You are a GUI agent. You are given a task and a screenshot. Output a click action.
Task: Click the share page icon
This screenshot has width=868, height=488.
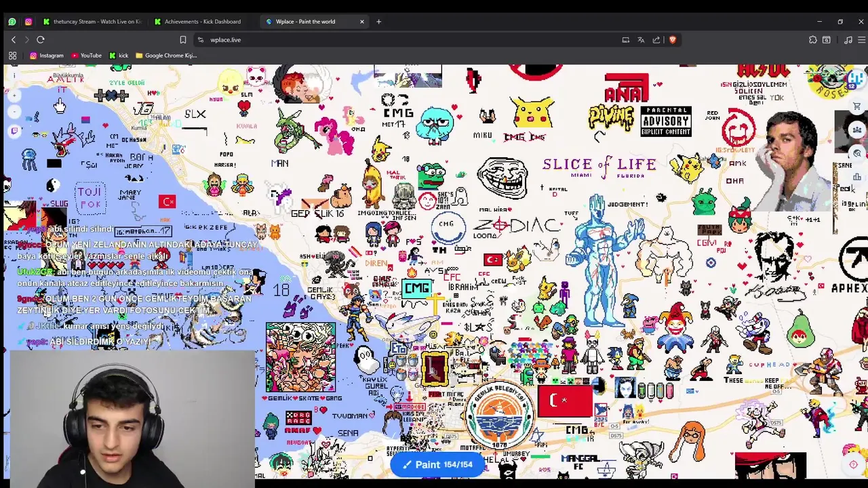click(656, 39)
